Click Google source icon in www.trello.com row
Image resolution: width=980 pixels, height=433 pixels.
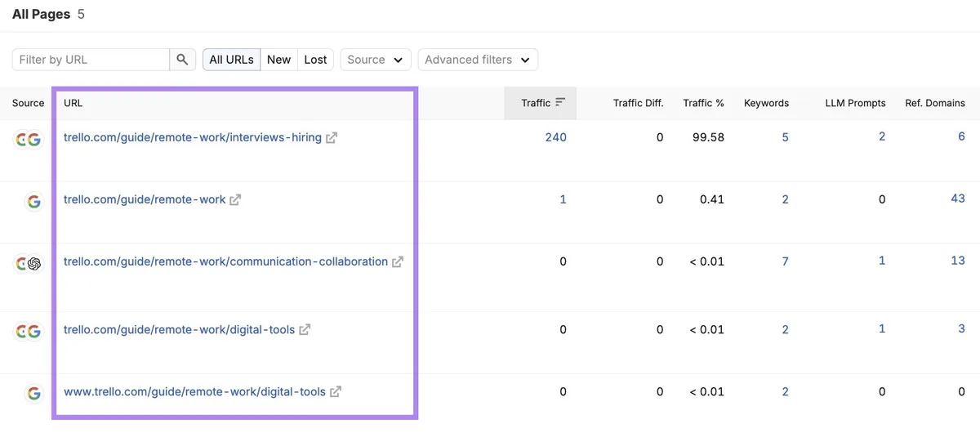pyautogui.click(x=33, y=394)
